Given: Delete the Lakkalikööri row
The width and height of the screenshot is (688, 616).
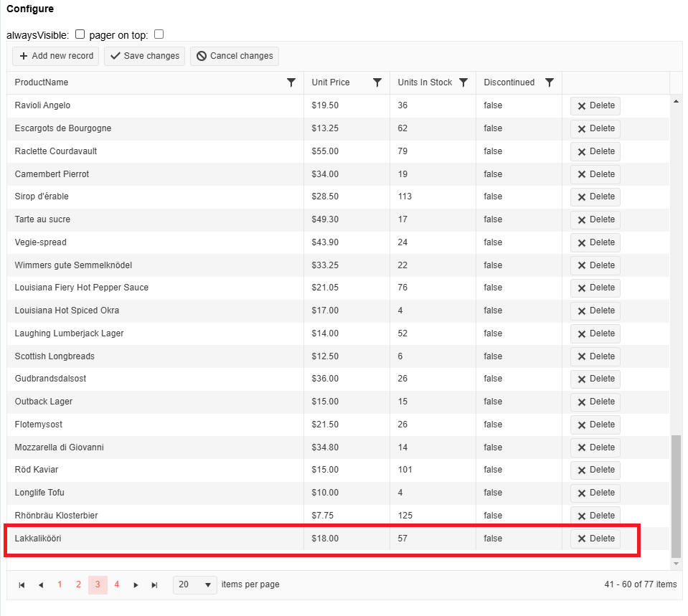Looking at the screenshot, I should point(595,539).
